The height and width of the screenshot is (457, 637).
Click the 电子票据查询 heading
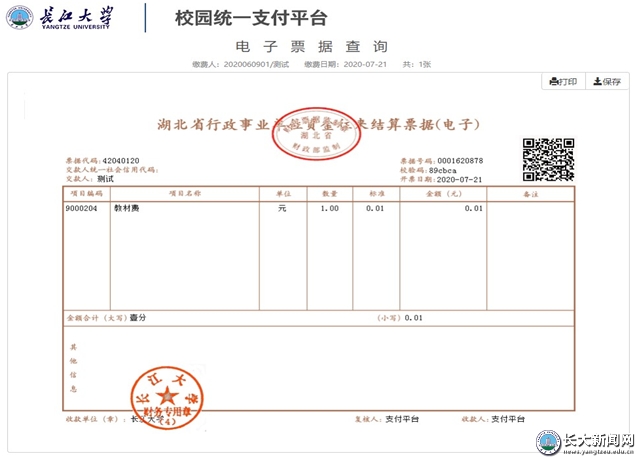click(312, 47)
